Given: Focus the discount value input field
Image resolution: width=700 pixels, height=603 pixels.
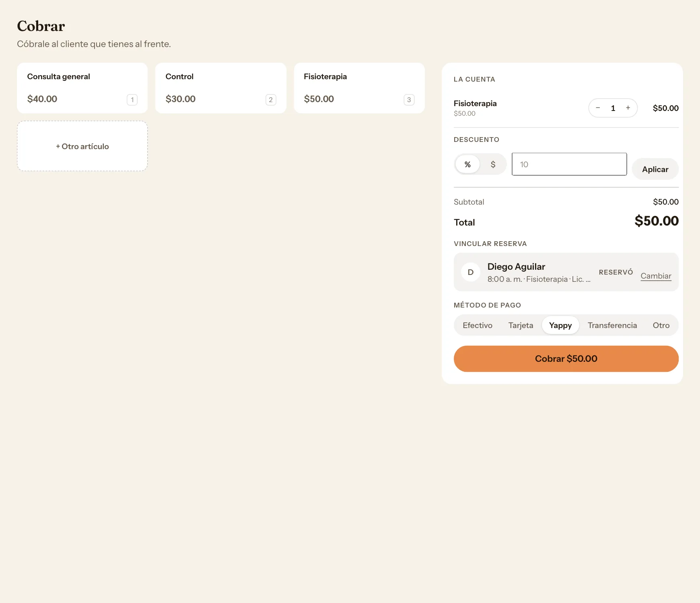Looking at the screenshot, I should [x=569, y=164].
